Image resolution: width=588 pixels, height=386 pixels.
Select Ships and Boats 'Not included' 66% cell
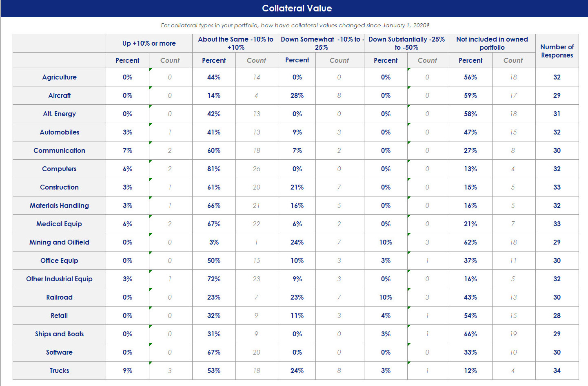point(470,334)
